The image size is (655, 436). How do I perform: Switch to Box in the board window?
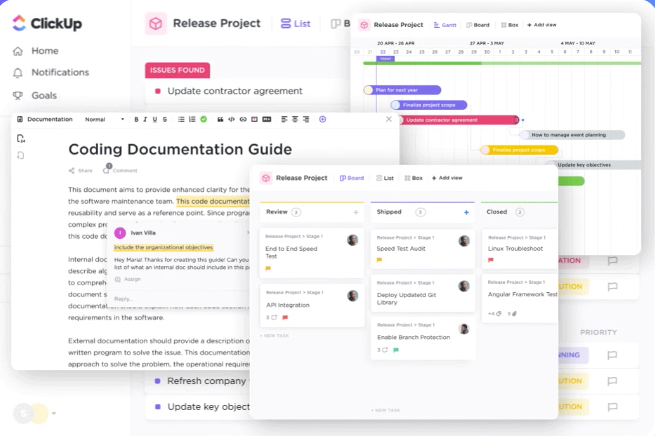[x=414, y=178]
